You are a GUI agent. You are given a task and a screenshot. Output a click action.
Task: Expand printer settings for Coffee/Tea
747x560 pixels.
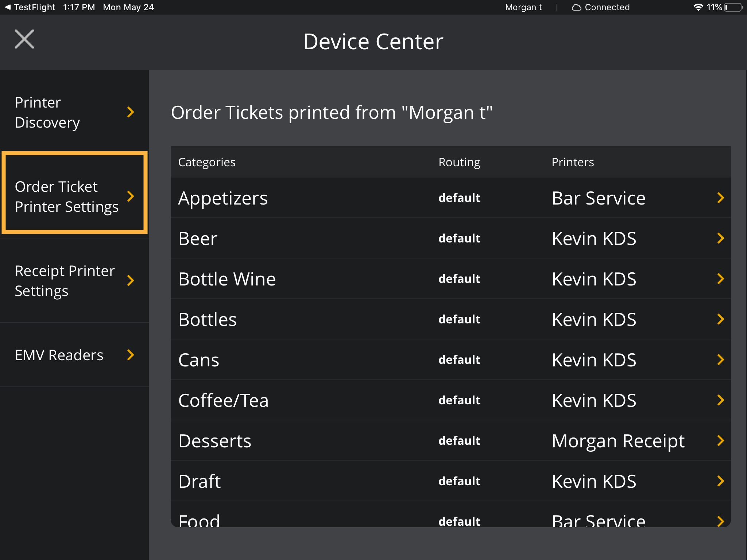pyautogui.click(x=720, y=400)
